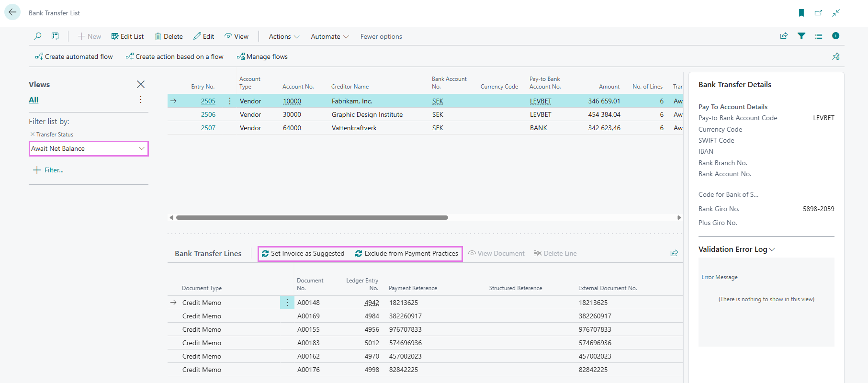This screenshot has height=383, width=868.
Task: Click the bookmark icon
Action: pos(801,13)
